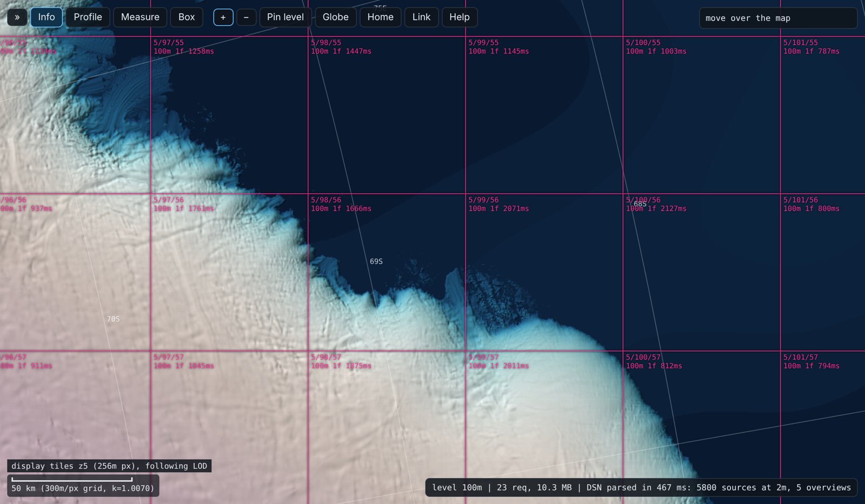
Task: Click the tile label 5/101/55
Action: tap(801, 43)
